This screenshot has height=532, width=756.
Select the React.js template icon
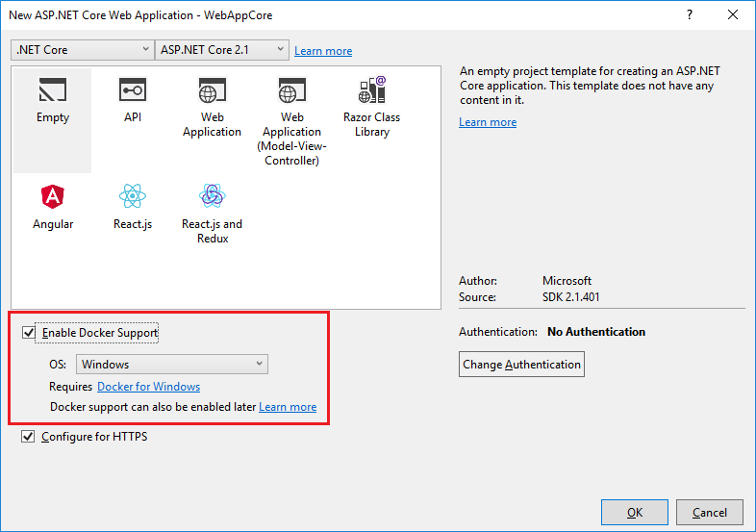coord(133,197)
